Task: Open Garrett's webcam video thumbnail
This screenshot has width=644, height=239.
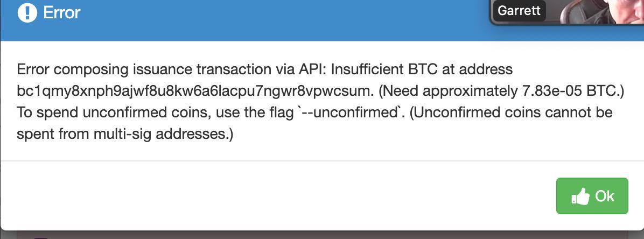Action: pos(567,12)
